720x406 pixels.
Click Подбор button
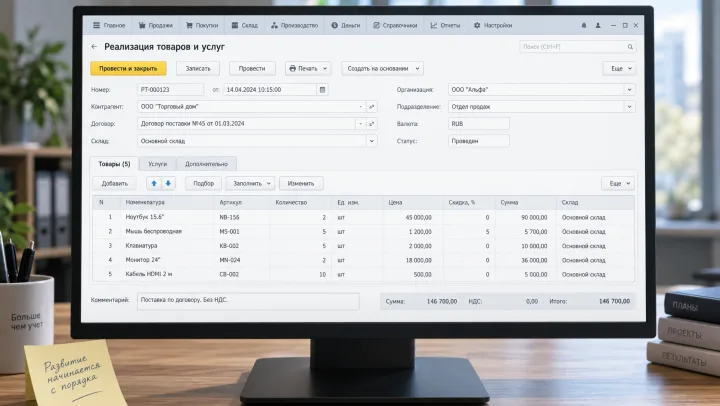[x=203, y=183]
